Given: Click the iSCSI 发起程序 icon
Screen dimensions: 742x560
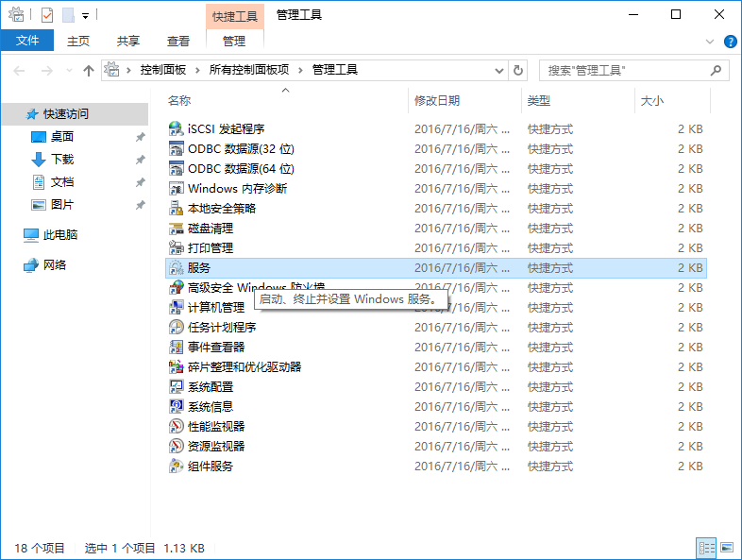Looking at the screenshot, I should click(176, 129).
